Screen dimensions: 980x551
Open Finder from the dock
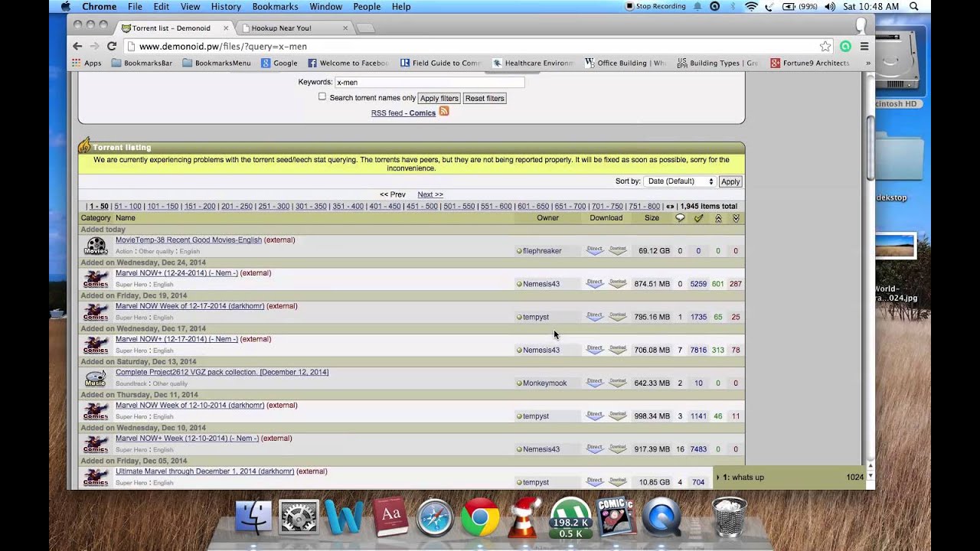click(253, 518)
